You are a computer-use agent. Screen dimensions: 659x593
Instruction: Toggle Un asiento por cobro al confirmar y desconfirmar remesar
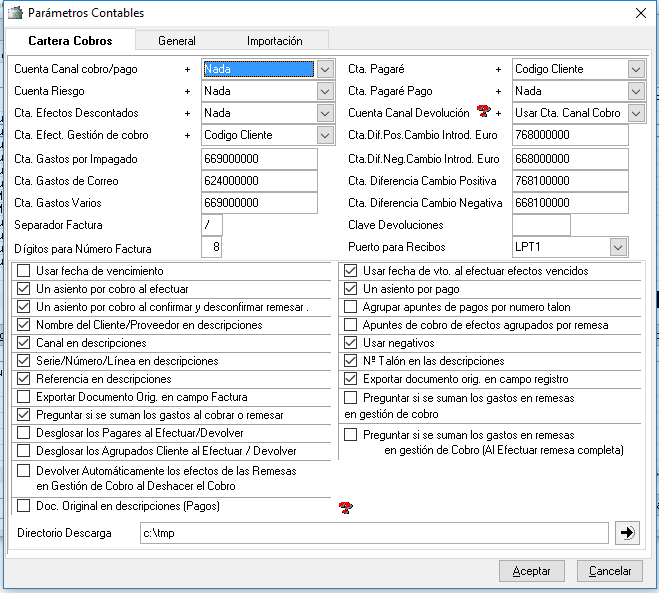click(x=24, y=307)
